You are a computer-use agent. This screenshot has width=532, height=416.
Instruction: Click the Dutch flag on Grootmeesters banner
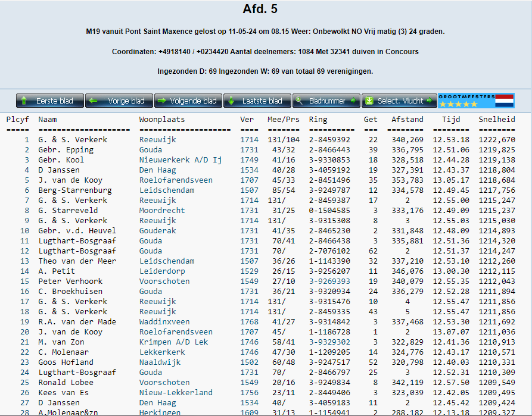pos(504,101)
